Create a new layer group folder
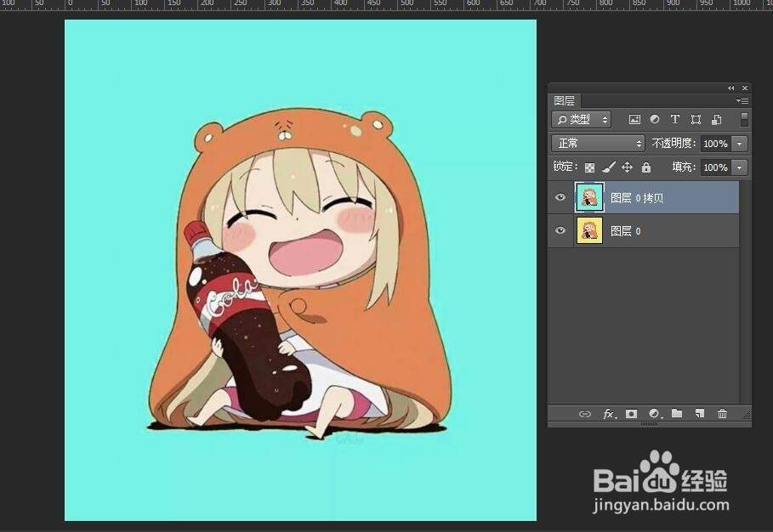 pyautogui.click(x=677, y=413)
